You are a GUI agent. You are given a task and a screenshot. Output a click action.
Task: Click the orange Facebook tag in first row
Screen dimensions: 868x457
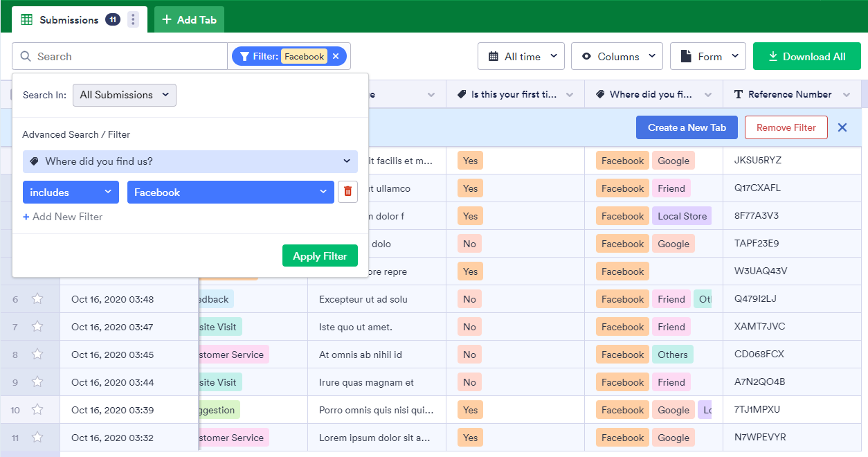click(x=622, y=161)
